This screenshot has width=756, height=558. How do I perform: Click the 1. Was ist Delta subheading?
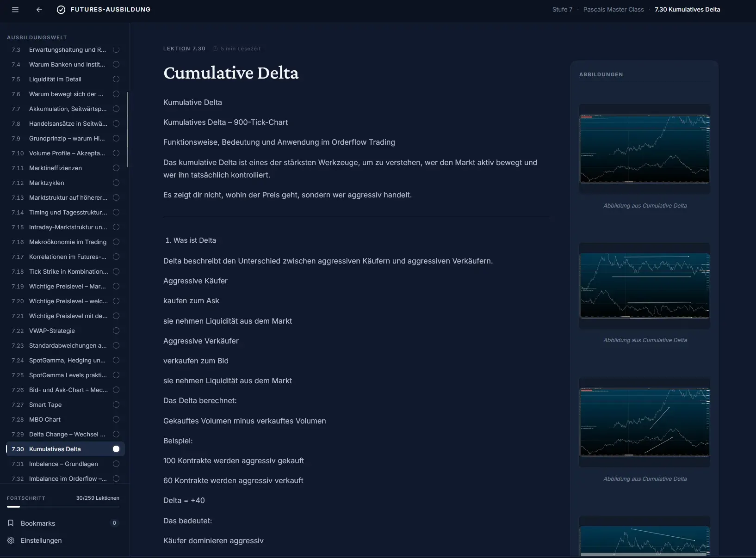click(x=191, y=240)
